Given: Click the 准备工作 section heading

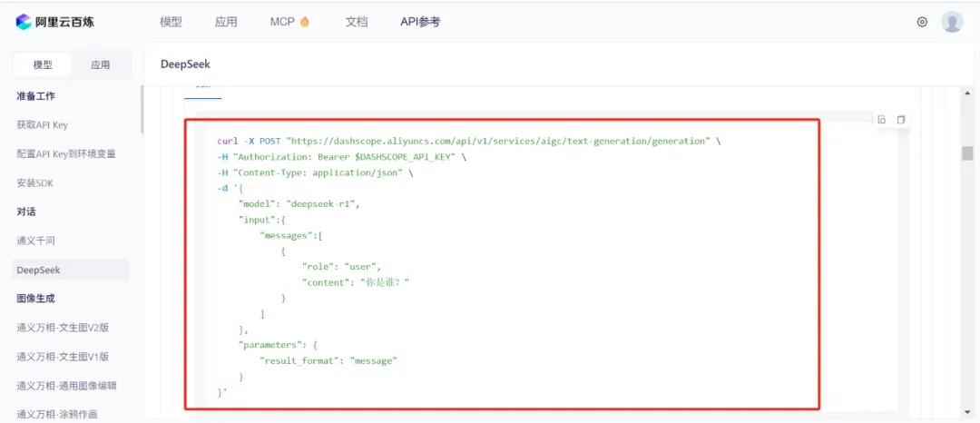Looking at the screenshot, I should (35, 96).
